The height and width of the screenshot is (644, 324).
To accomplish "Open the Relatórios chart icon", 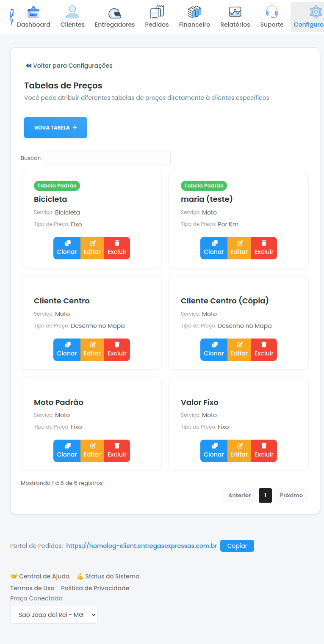I will (x=235, y=12).
